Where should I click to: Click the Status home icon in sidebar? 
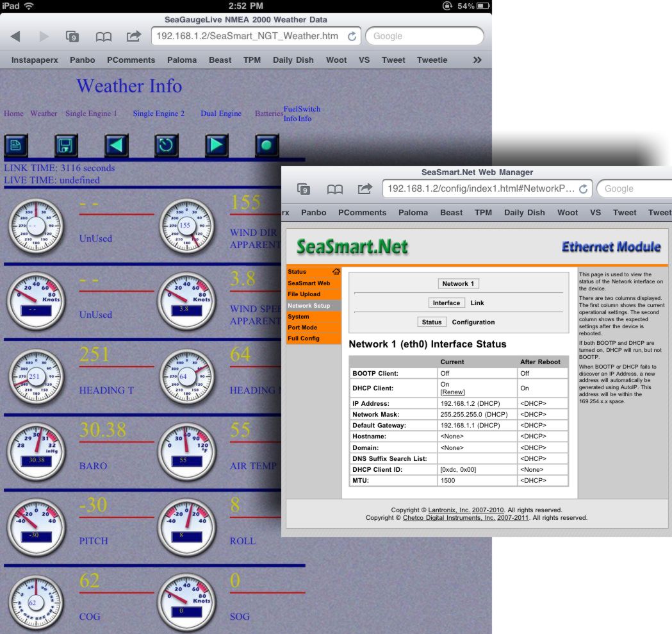tap(336, 272)
